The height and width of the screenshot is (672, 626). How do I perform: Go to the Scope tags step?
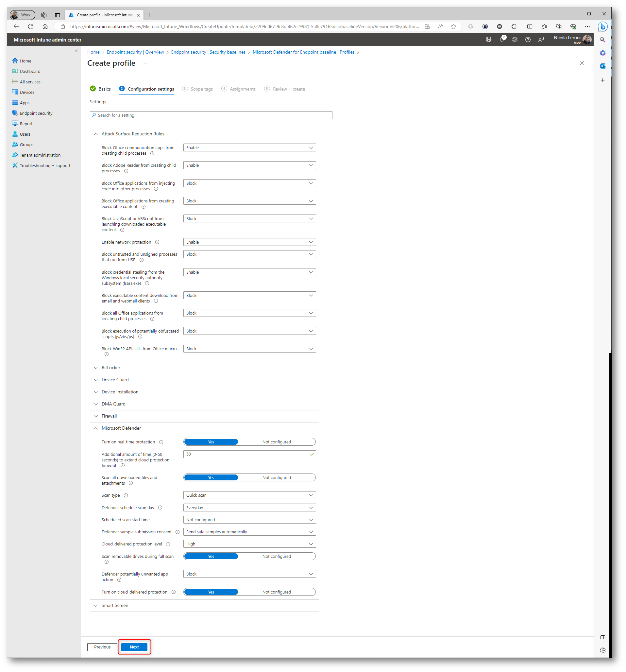coord(197,89)
